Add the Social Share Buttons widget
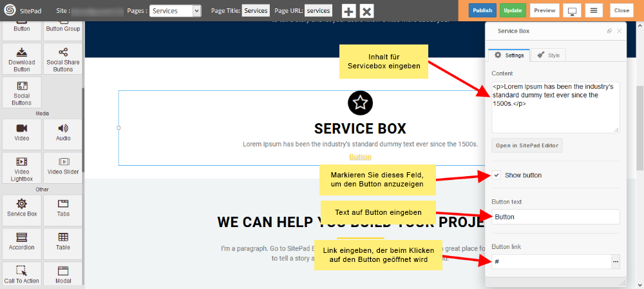Screen dimensions: 644x289 coord(63,59)
